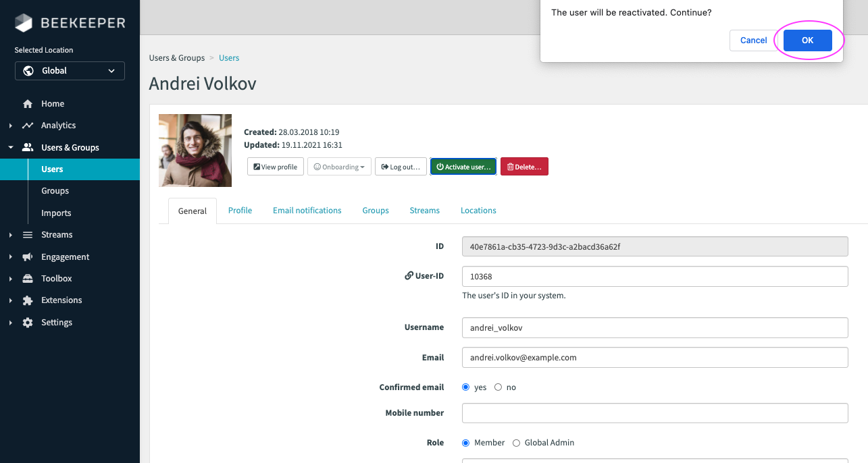The height and width of the screenshot is (463, 868).
Task: Click the Settings gear icon
Action: point(28,323)
